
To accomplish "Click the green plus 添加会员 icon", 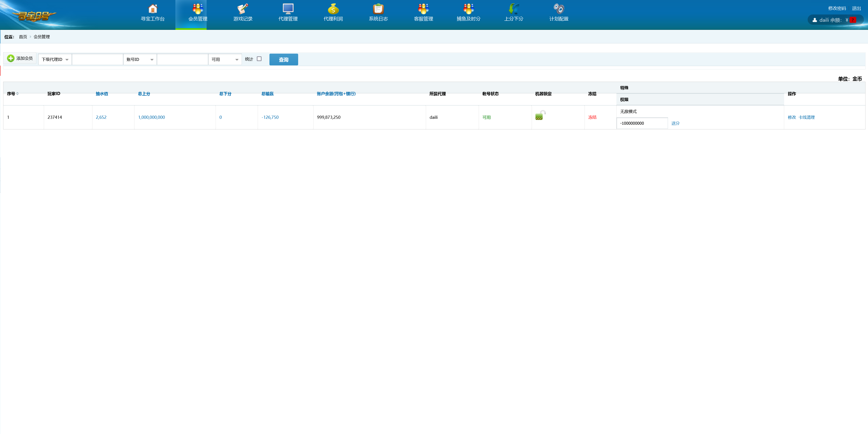I will click(11, 58).
